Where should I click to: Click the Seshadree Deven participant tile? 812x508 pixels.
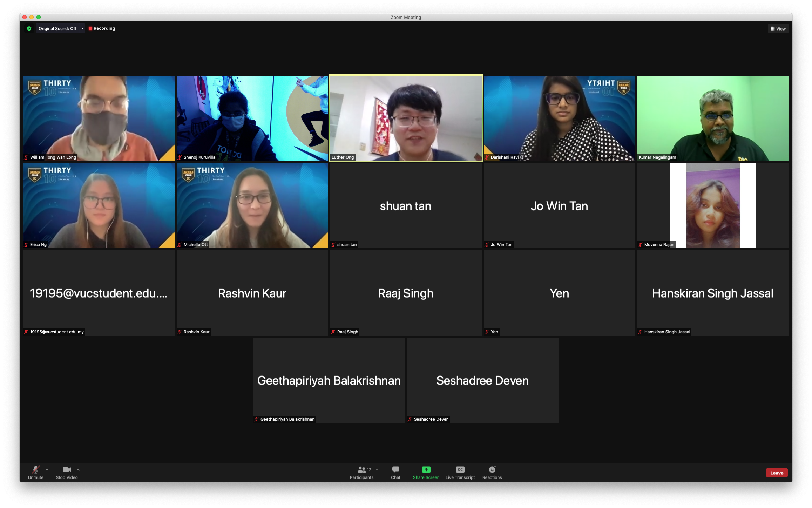click(x=482, y=380)
